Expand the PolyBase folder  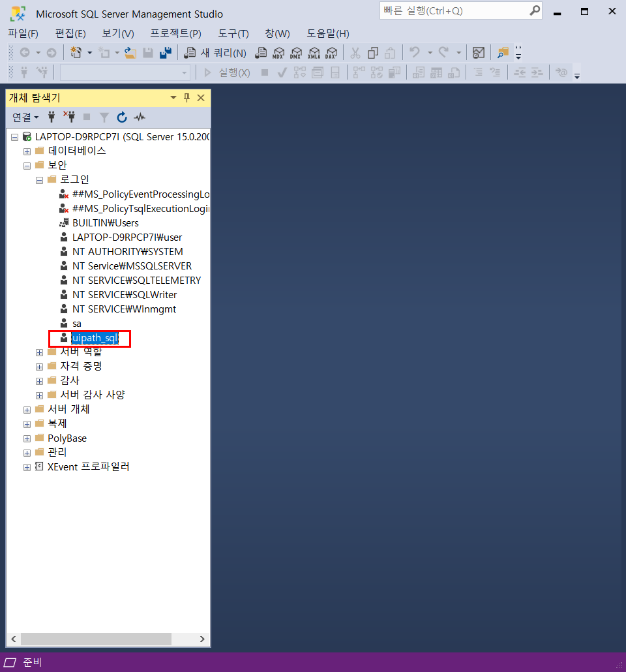(27, 438)
